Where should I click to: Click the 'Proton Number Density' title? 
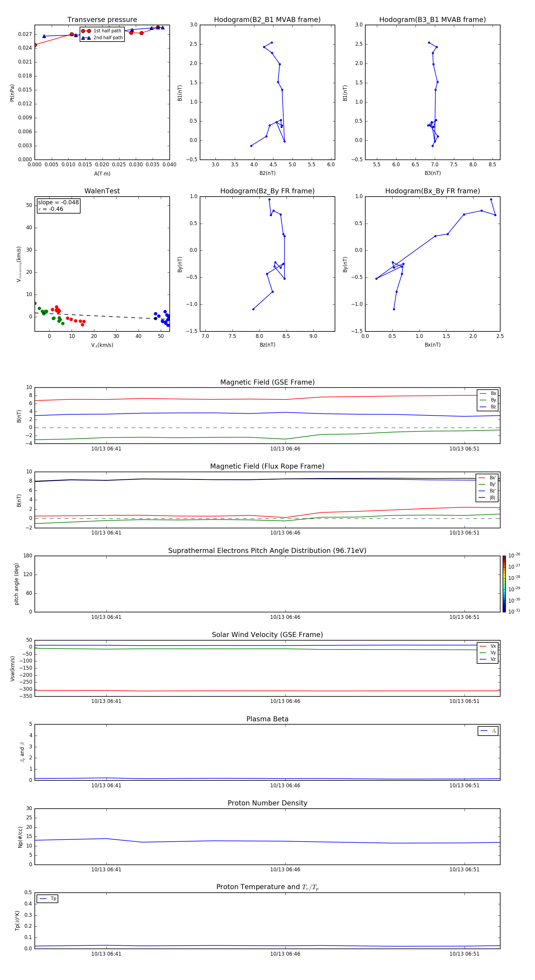pyautogui.click(x=267, y=803)
